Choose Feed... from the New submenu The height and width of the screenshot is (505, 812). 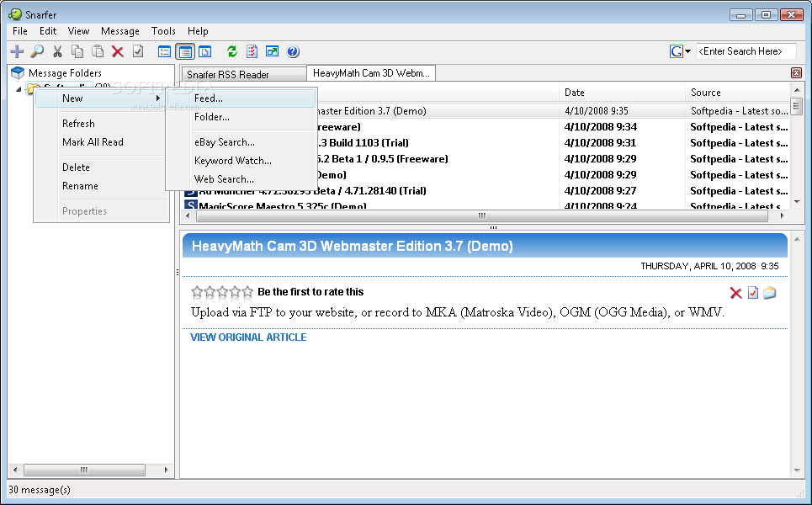coord(241,98)
